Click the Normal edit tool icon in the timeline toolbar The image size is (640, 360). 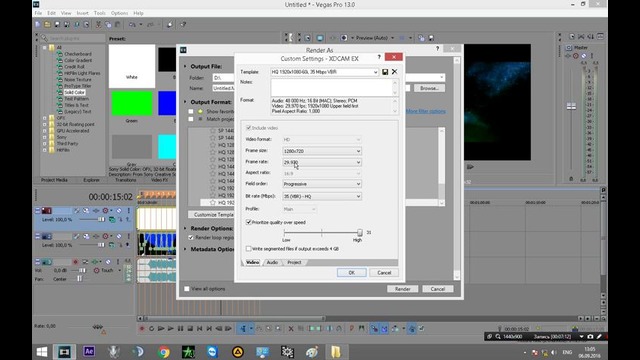[243, 329]
